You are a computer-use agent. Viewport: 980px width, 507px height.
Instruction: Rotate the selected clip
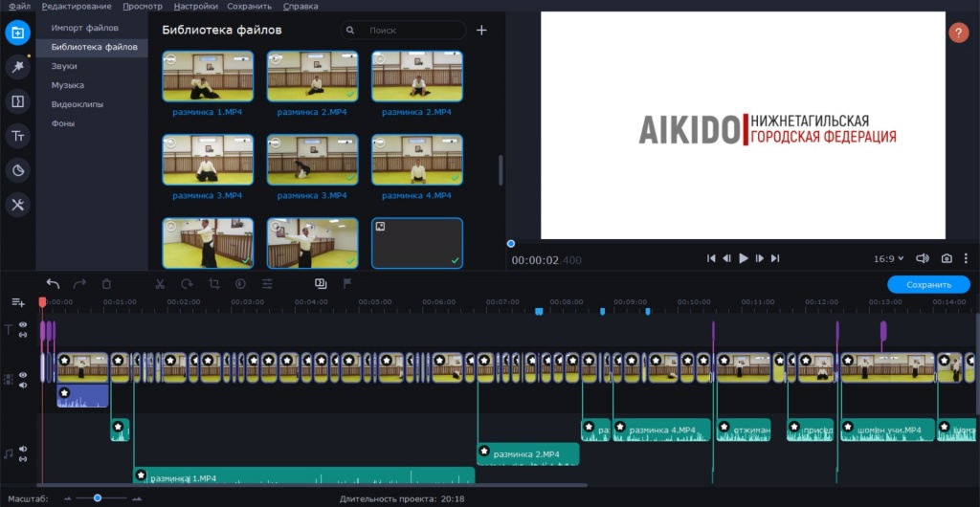pyautogui.click(x=187, y=284)
